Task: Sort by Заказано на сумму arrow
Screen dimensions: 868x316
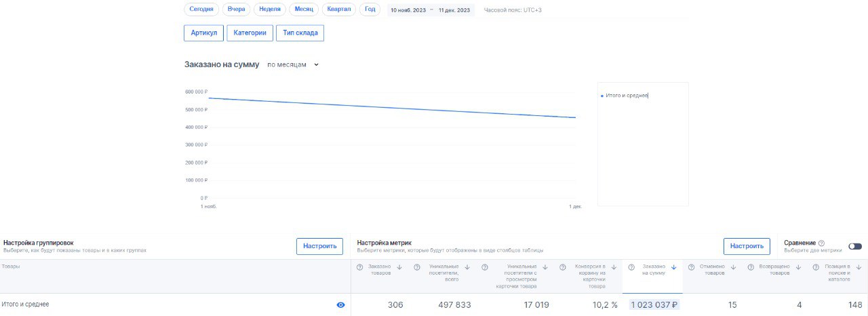Action: [673, 267]
